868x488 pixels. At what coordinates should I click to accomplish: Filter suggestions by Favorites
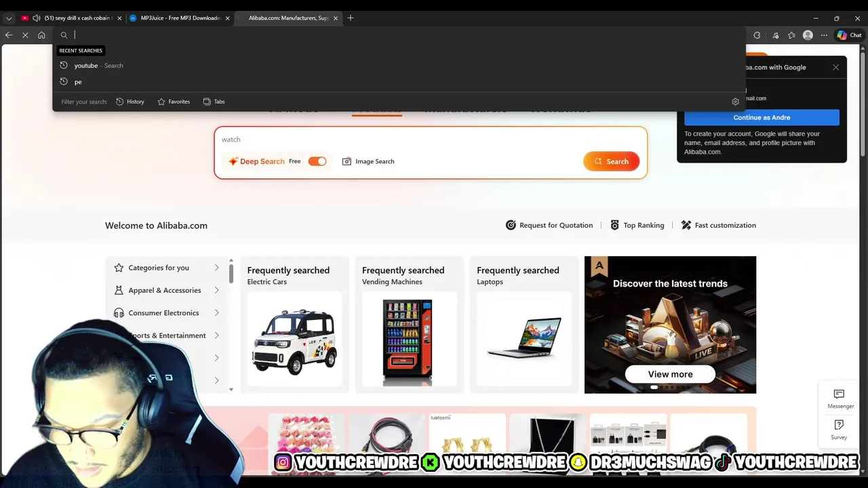click(x=174, y=102)
